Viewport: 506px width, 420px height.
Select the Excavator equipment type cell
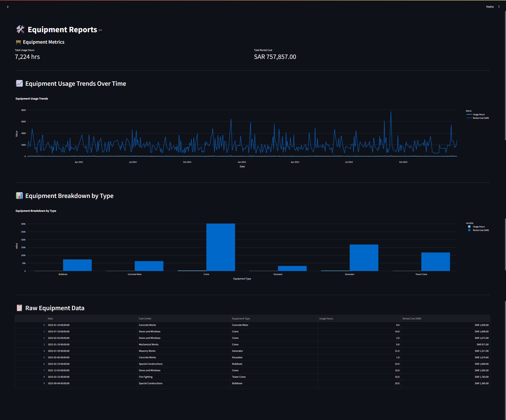coord(274,357)
